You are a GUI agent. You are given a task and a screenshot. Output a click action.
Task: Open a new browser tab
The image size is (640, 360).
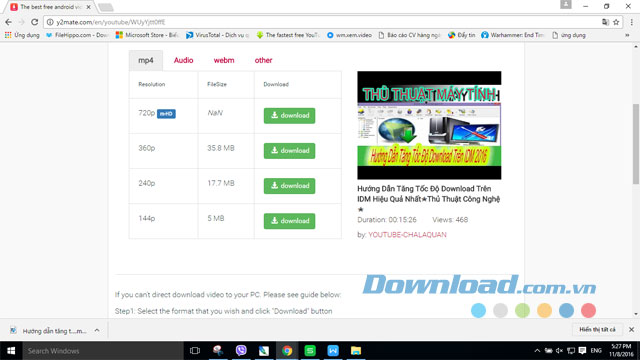pos(106,7)
